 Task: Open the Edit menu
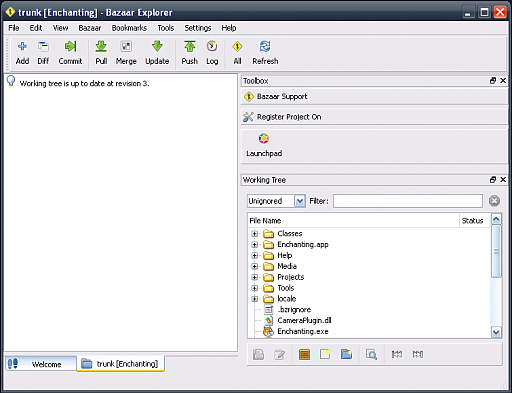click(36, 28)
